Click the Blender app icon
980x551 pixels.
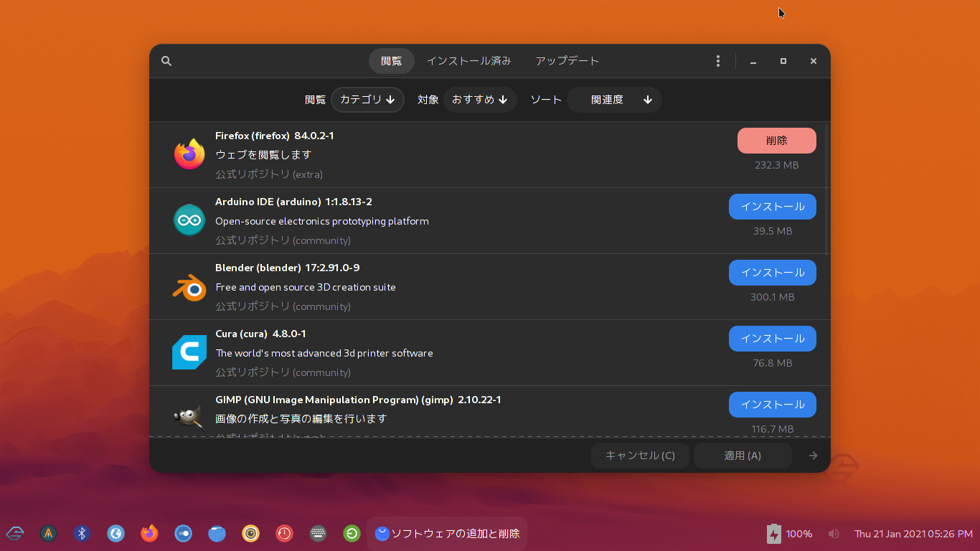[x=189, y=286]
